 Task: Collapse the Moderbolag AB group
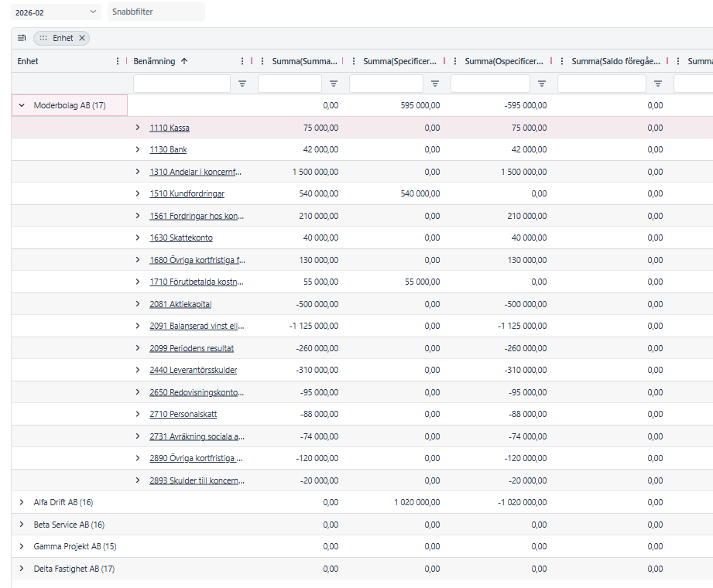tap(22, 106)
